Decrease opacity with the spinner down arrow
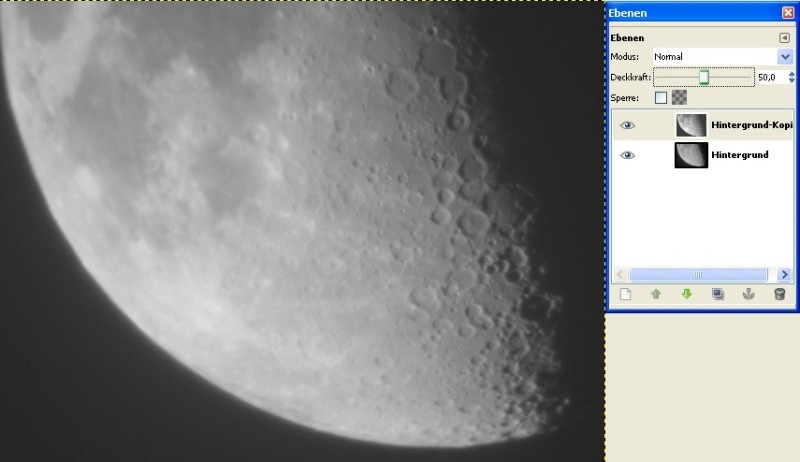 [791, 81]
